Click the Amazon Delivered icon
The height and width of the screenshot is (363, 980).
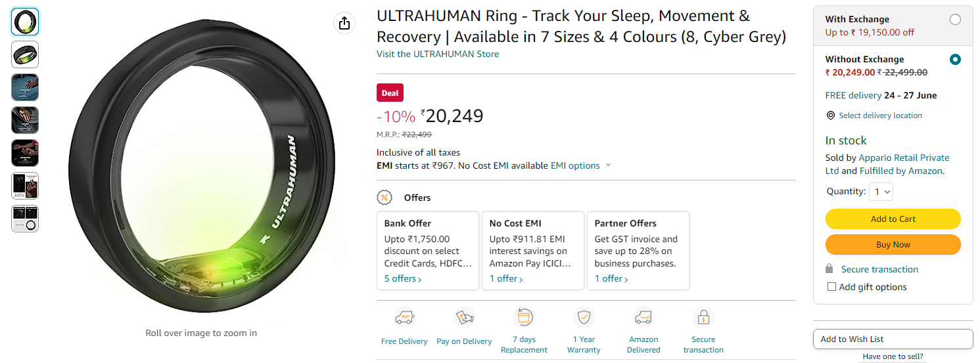tap(643, 318)
